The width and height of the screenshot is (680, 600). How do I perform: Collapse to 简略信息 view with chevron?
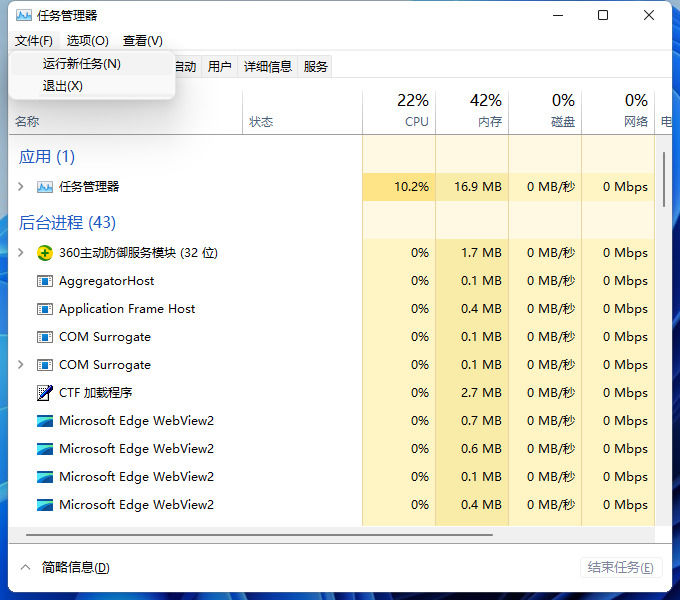click(x=26, y=567)
